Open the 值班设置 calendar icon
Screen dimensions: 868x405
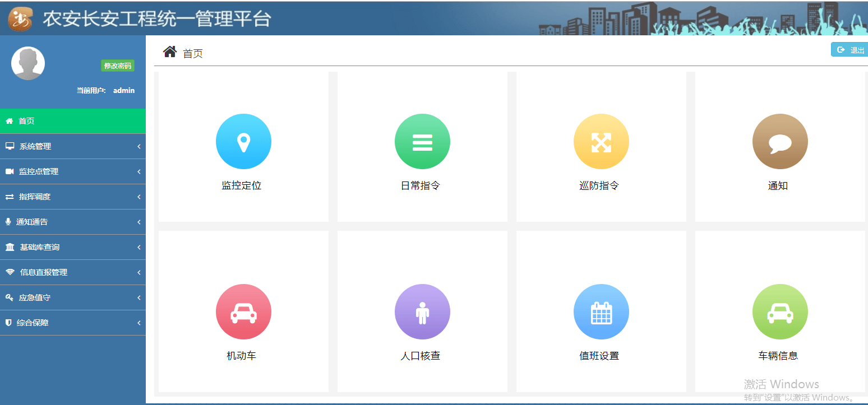[601, 312]
